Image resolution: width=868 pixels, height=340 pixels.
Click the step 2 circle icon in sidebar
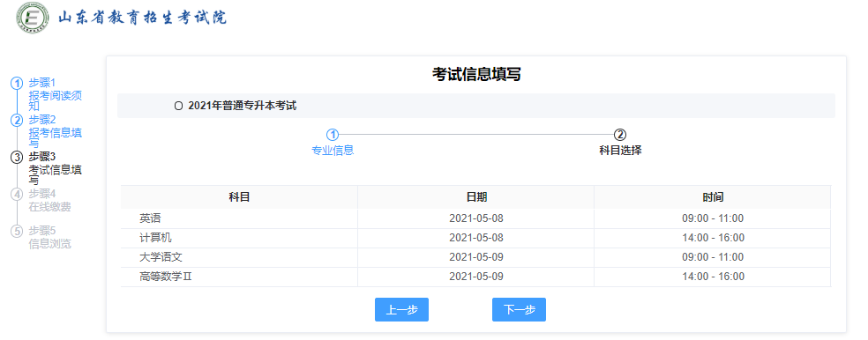(x=17, y=120)
